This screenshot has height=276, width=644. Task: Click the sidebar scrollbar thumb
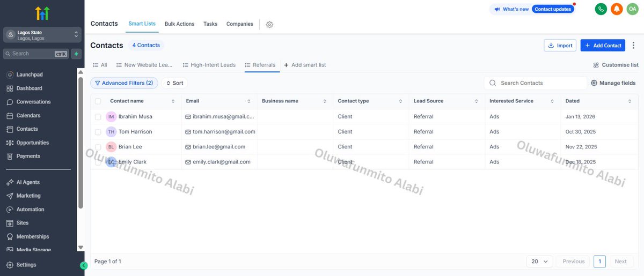click(x=80, y=142)
